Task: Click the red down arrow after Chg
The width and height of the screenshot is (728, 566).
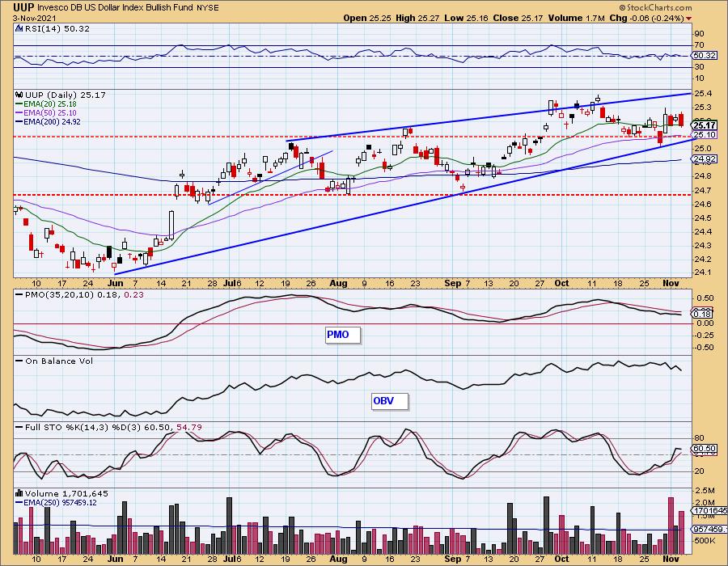Action: [x=688, y=19]
